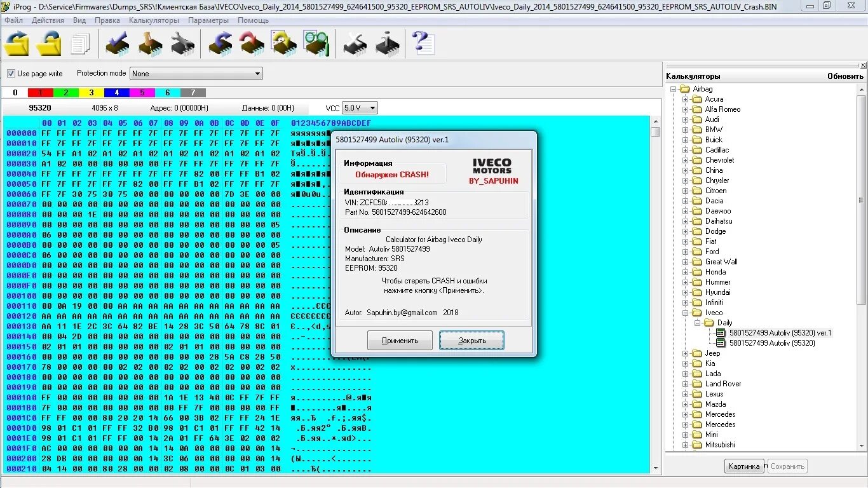Expand the Ford tree node
868x488 pixels.
pyautogui.click(x=686, y=252)
